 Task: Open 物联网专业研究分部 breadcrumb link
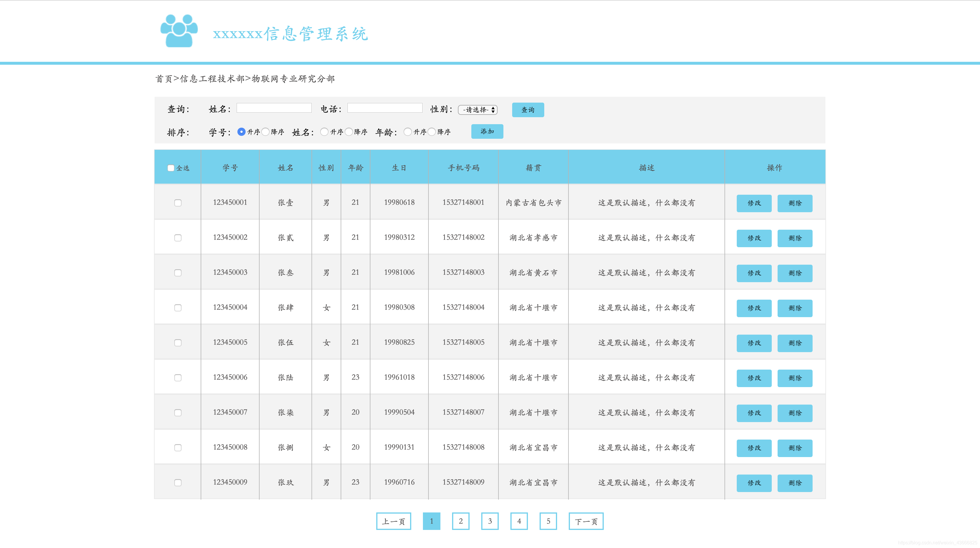[293, 79]
